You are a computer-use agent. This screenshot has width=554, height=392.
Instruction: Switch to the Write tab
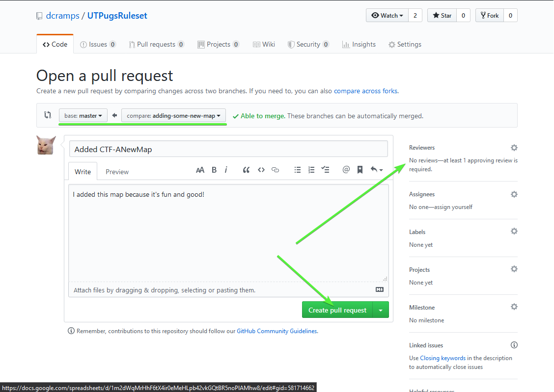coord(83,172)
